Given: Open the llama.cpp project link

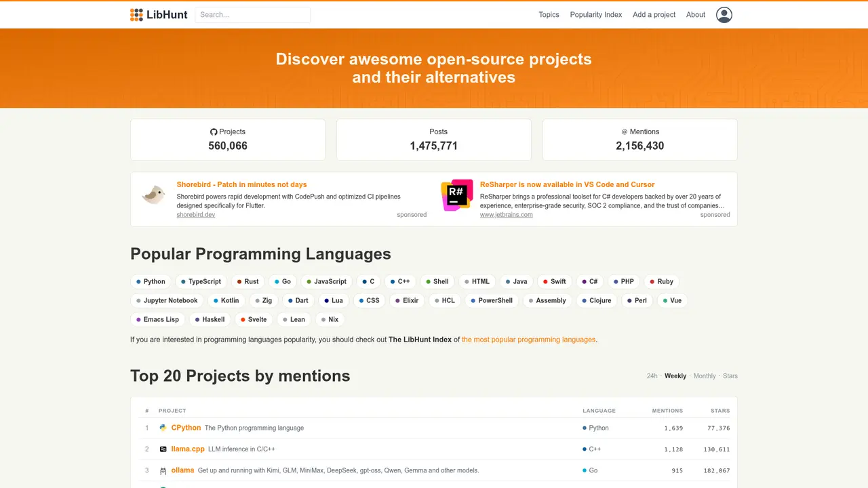Looking at the screenshot, I should [x=188, y=449].
